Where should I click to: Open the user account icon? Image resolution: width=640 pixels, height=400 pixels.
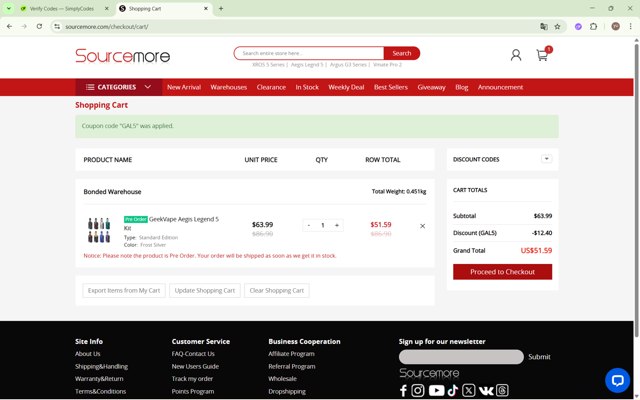click(516, 55)
